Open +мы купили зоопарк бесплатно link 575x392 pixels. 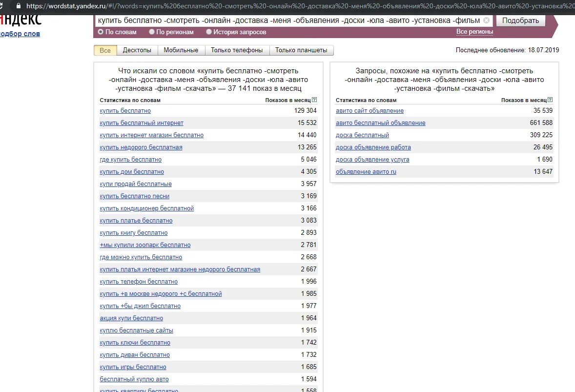click(145, 245)
